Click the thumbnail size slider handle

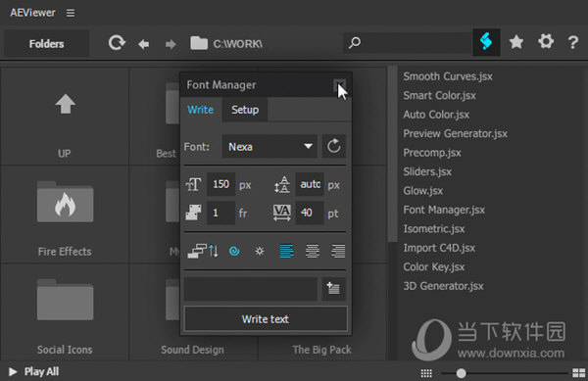tap(462, 373)
